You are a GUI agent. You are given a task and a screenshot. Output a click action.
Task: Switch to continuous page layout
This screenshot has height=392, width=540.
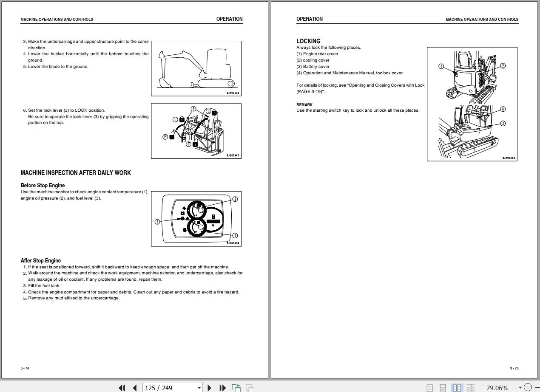pos(443,388)
